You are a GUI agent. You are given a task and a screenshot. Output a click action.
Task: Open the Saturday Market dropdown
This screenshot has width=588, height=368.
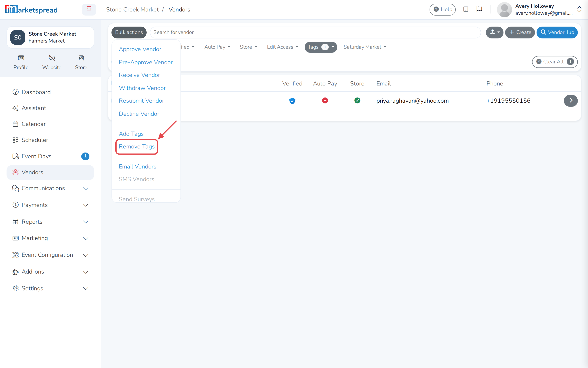(x=365, y=47)
